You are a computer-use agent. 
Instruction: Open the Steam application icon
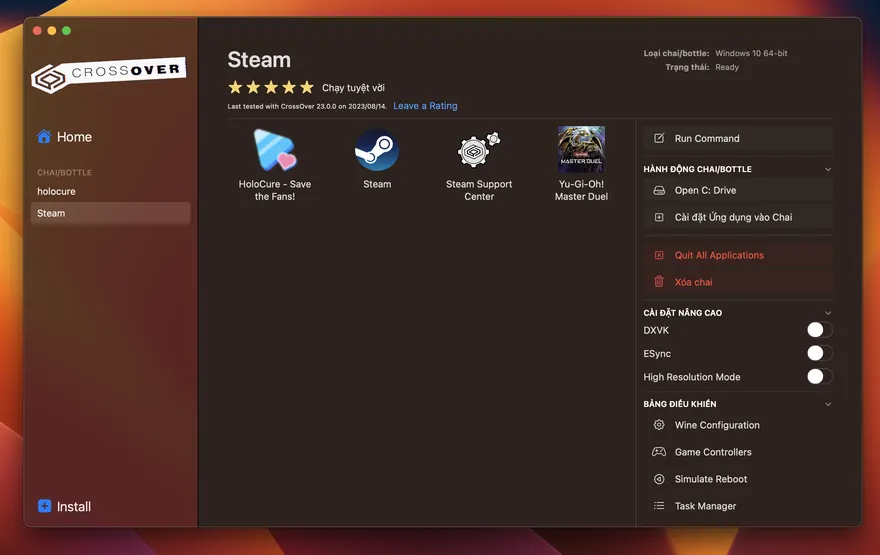pyautogui.click(x=377, y=151)
